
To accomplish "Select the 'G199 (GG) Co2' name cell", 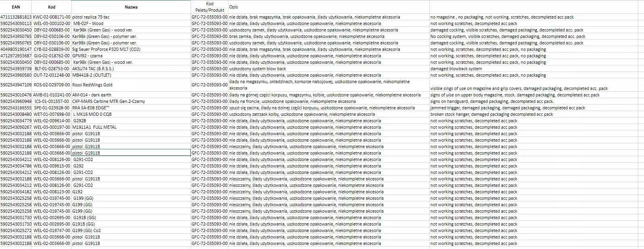I will pyautogui.click(x=87, y=230).
